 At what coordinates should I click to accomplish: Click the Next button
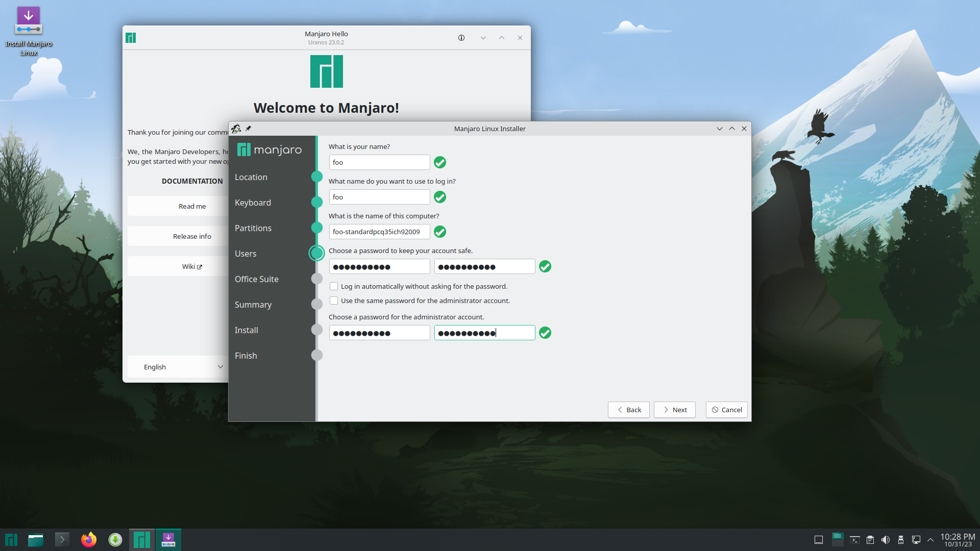(674, 410)
